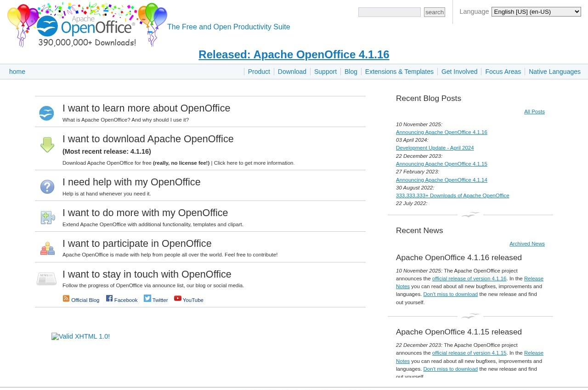
Task: Click the Facebook icon
Action: click(x=109, y=298)
